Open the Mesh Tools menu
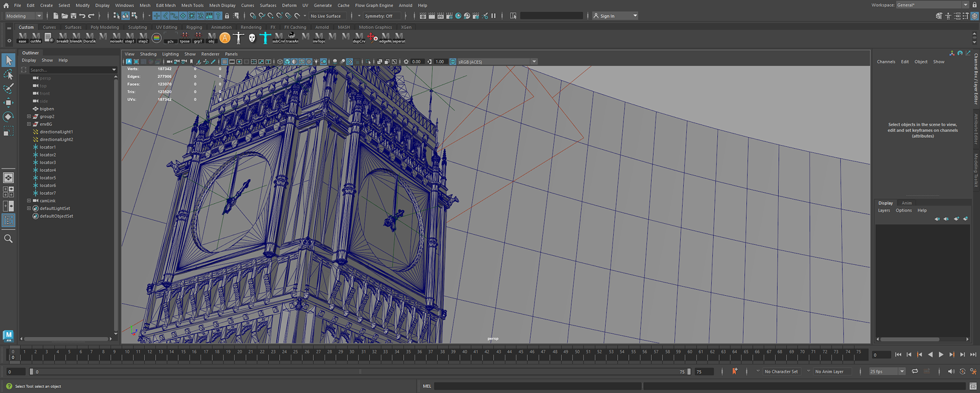 click(192, 5)
